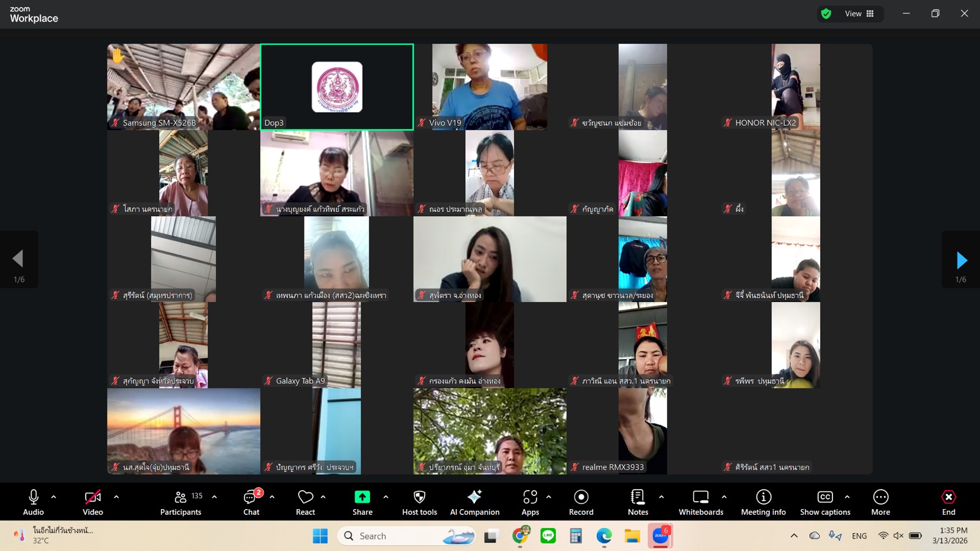Start recording with Record button
This screenshot has width=980, height=551.
click(581, 502)
